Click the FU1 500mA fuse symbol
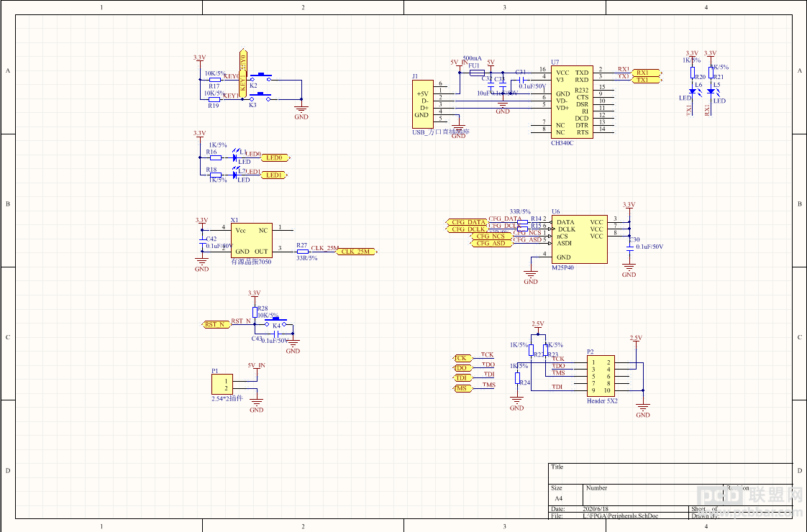This screenshot has width=807, height=532. click(477, 73)
